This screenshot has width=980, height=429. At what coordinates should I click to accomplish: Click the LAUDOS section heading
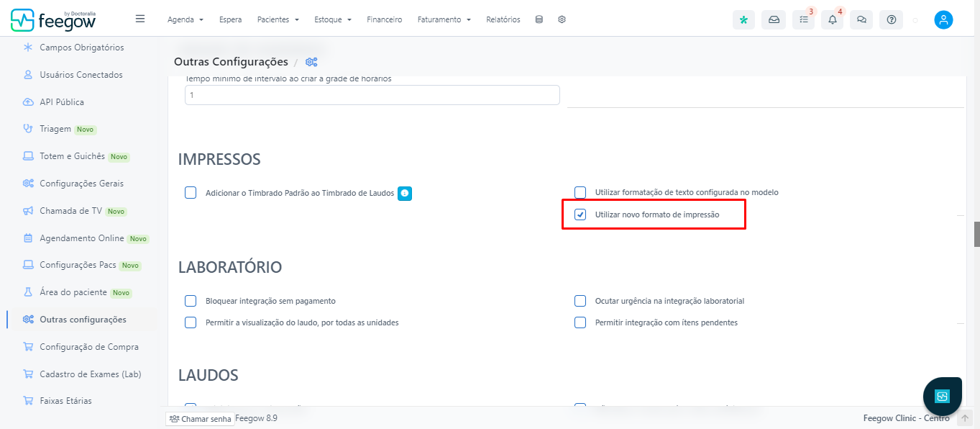pyautogui.click(x=209, y=375)
